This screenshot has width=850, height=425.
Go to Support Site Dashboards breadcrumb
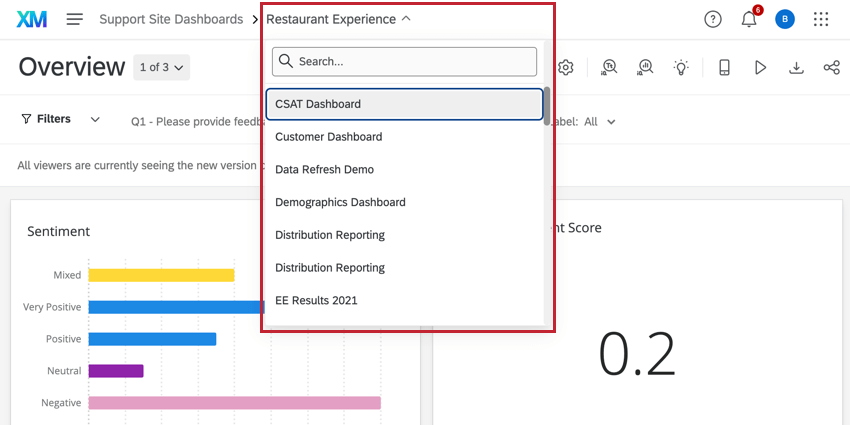point(171,20)
